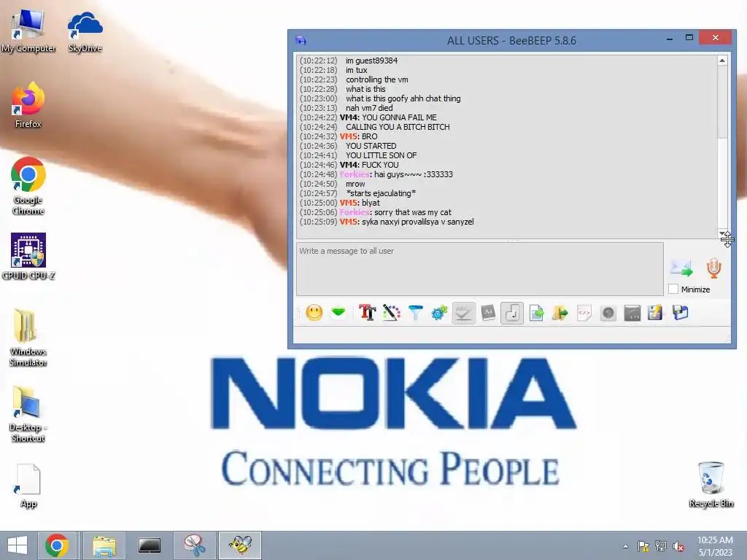This screenshot has width=747, height=560.
Task: Open the font color pencil palette
Action: pyautogui.click(x=392, y=313)
